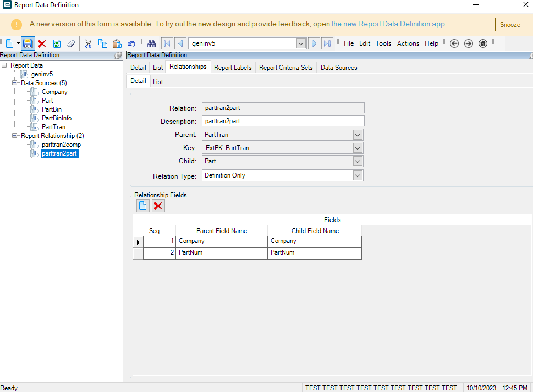The height and width of the screenshot is (392, 533).
Task: Switch to the Report Criteria Sets tab
Action: tap(285, 68)
